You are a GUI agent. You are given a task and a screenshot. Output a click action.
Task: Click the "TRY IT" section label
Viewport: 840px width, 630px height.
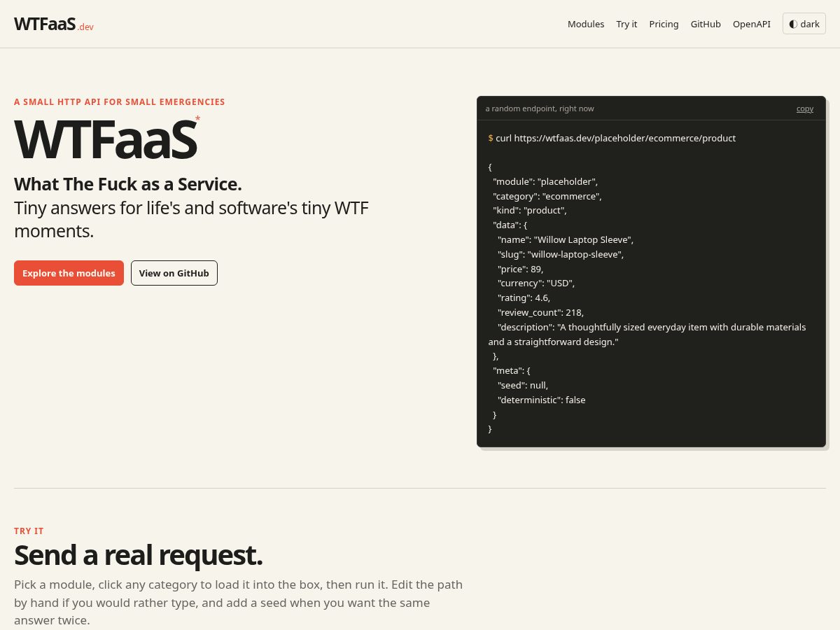pyautogui.click(x=29, y=531)
